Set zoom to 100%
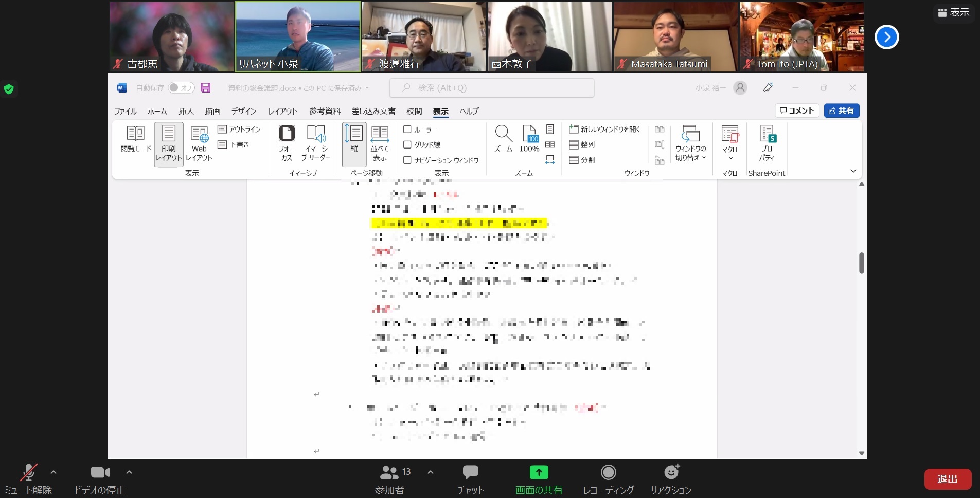This screenshot has height=498, width=980. point(529,139)
